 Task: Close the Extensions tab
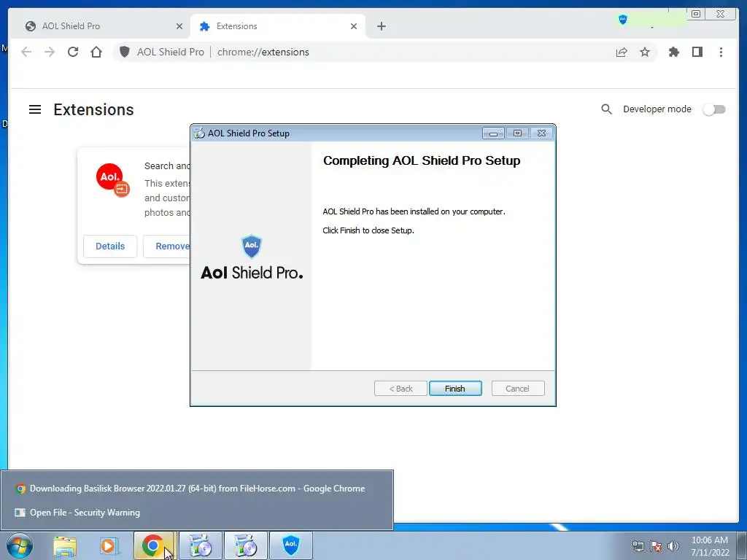354,26
